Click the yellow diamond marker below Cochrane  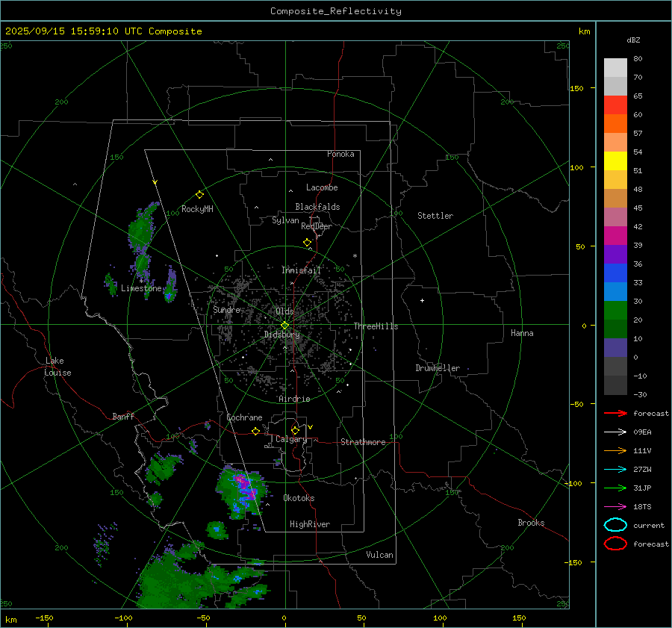pos(256,432)
